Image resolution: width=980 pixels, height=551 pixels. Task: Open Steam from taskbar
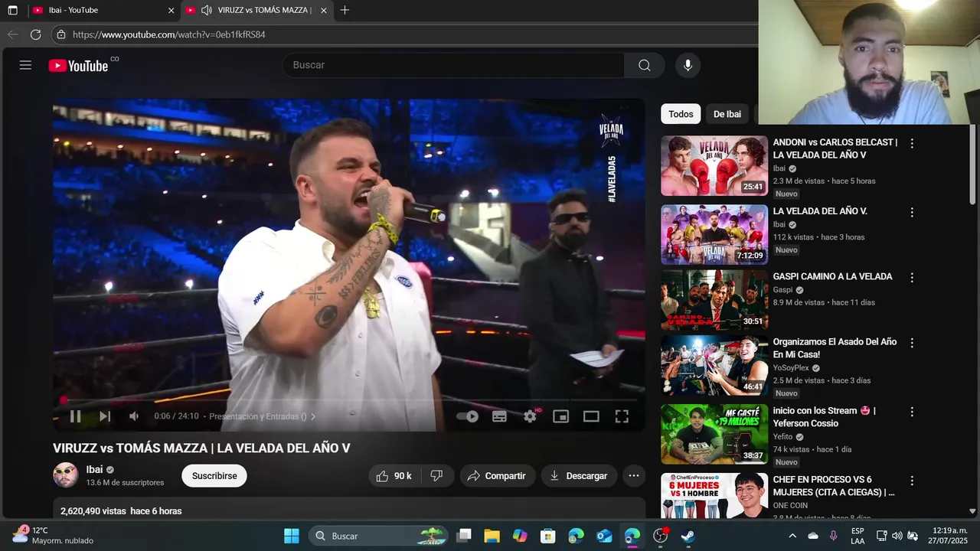coord(688,536)
